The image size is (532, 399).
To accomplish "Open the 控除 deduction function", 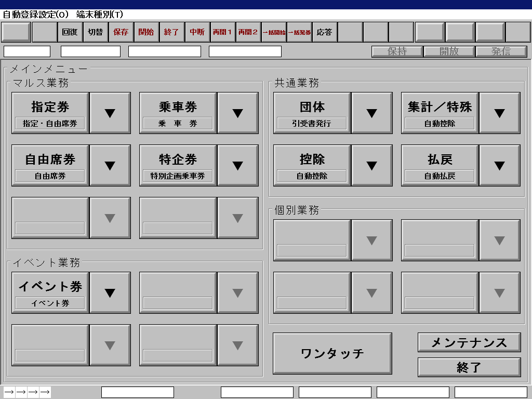I will click(312, 166).
